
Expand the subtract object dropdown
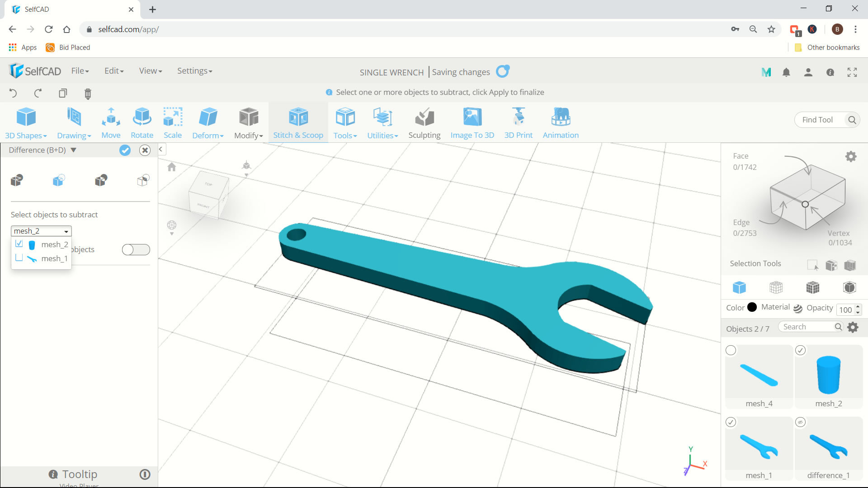[x=66, y=231]
